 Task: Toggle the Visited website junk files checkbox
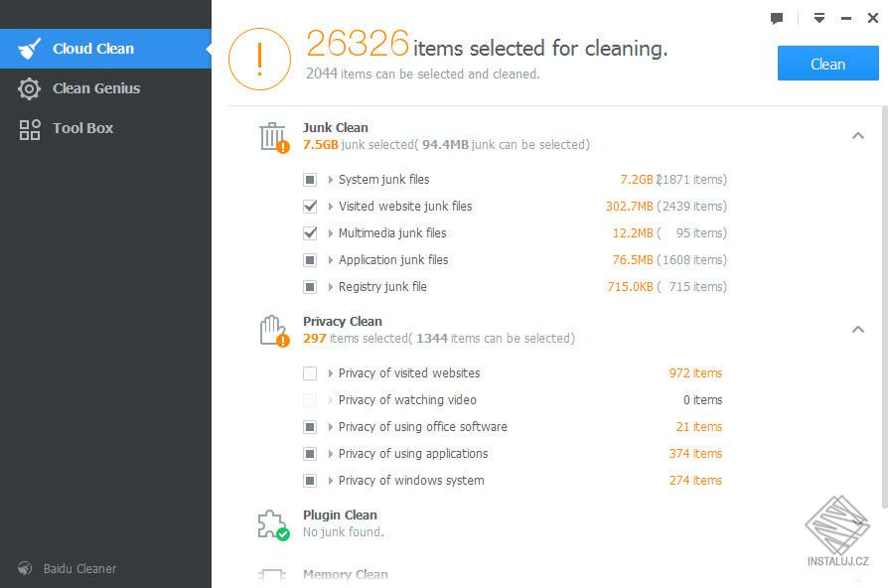click(310, 207)
